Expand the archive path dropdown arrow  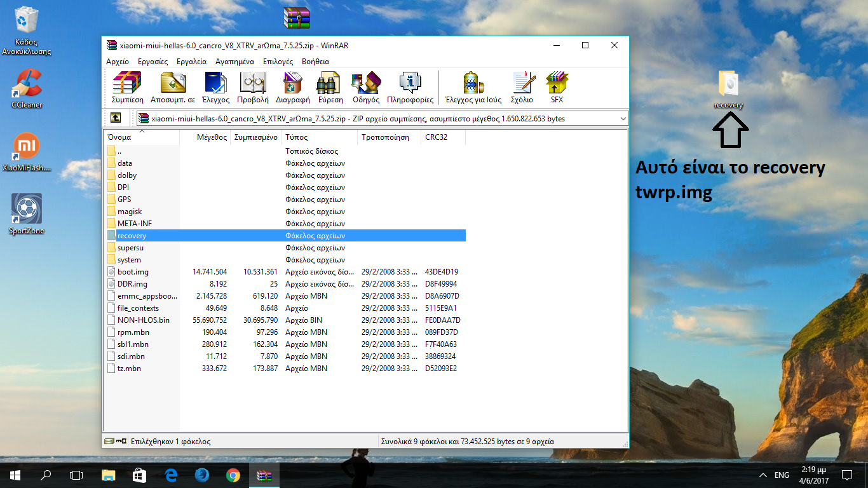point(621,118)
